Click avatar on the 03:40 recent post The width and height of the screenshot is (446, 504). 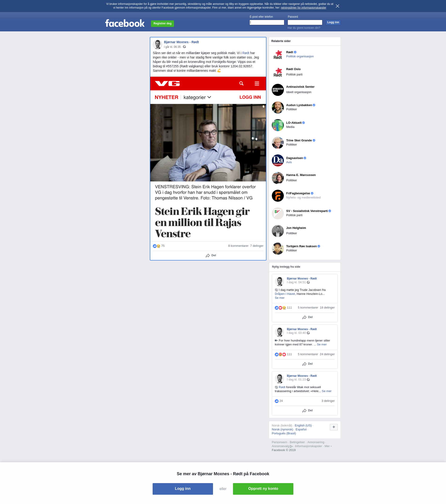point(279,332)
